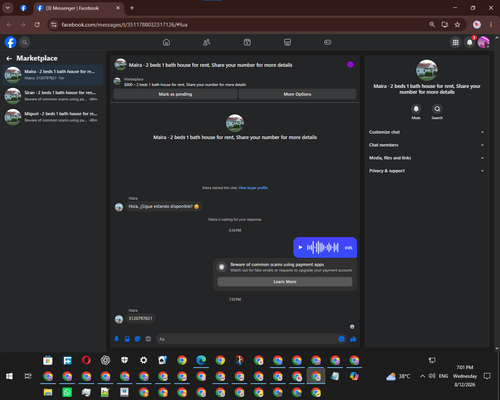
Task: Expand Customize chat section
Action: (x=427, y=132)
